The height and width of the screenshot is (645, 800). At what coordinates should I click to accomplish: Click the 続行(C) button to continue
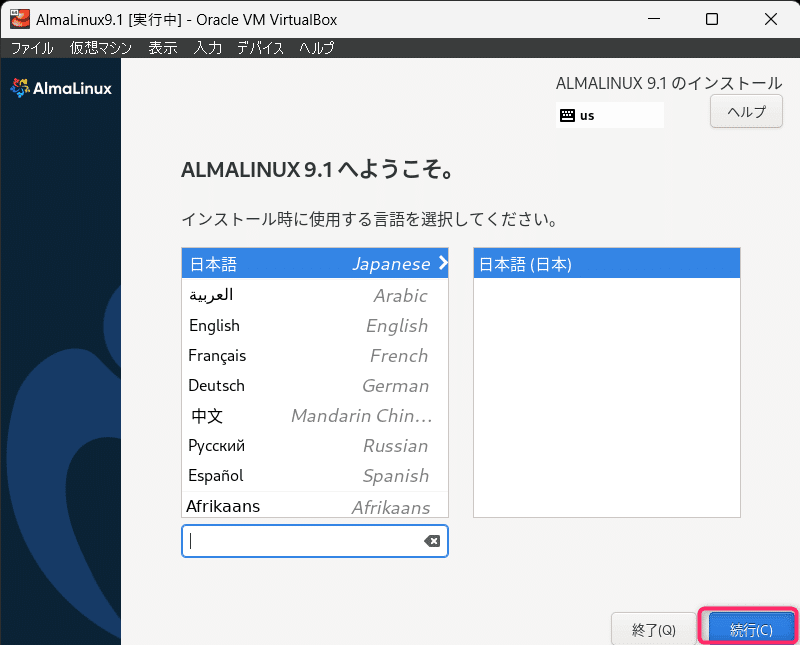tap(751, 629)
